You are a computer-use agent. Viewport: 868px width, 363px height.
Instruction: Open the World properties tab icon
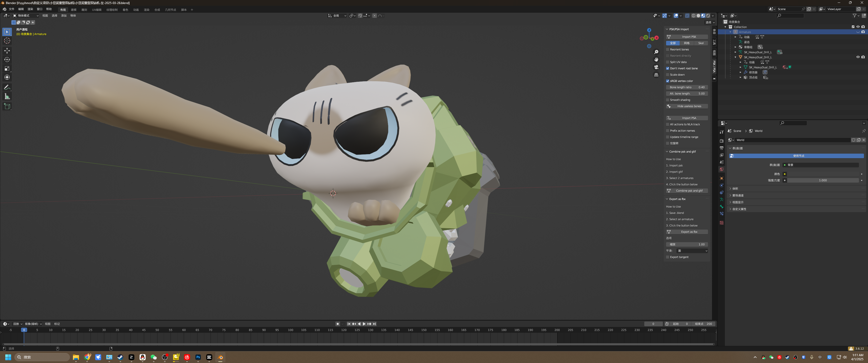coord(721,169)
